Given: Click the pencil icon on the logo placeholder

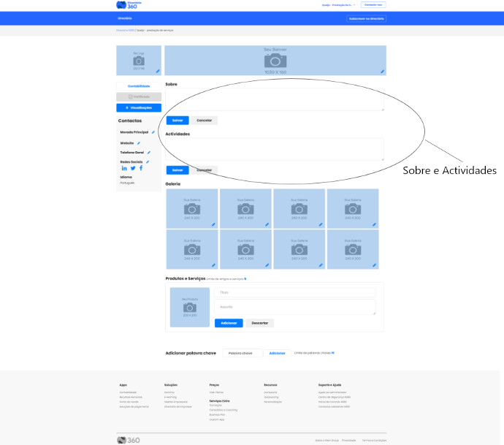Looking at the screenshot, I should (157, 72).
